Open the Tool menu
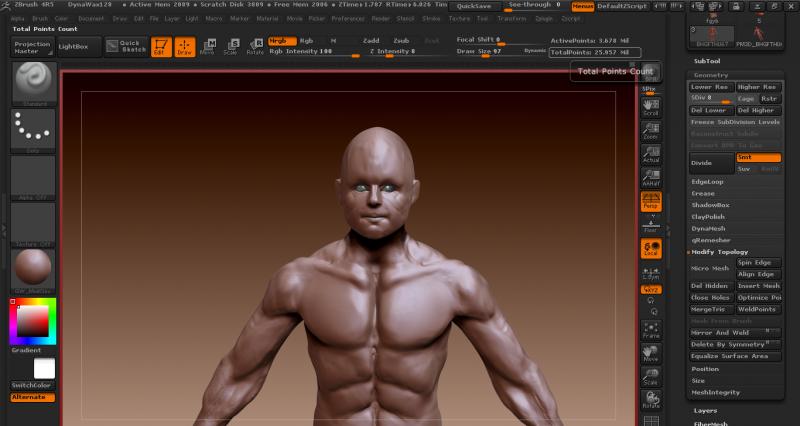800x426 pixels. pos(482,18)
